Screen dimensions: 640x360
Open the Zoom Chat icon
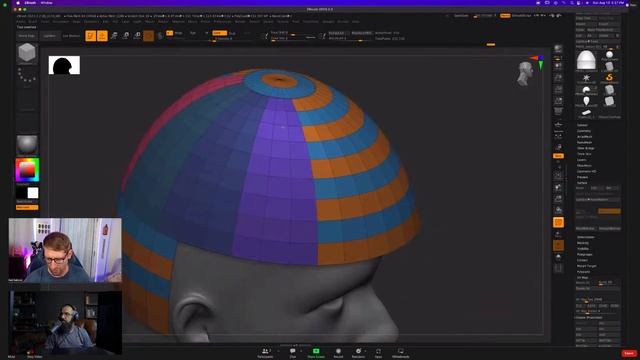[x=293, y=353]
